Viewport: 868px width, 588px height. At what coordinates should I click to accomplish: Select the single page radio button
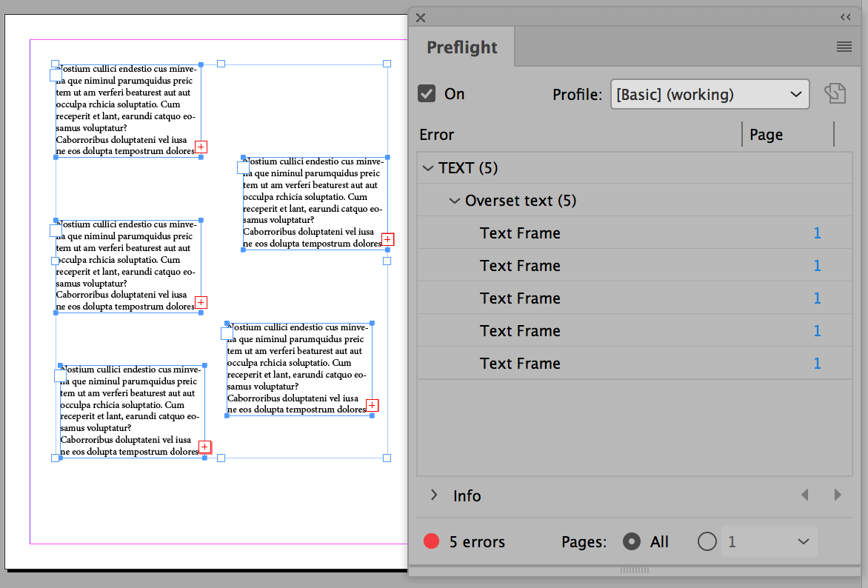[707, 541]
